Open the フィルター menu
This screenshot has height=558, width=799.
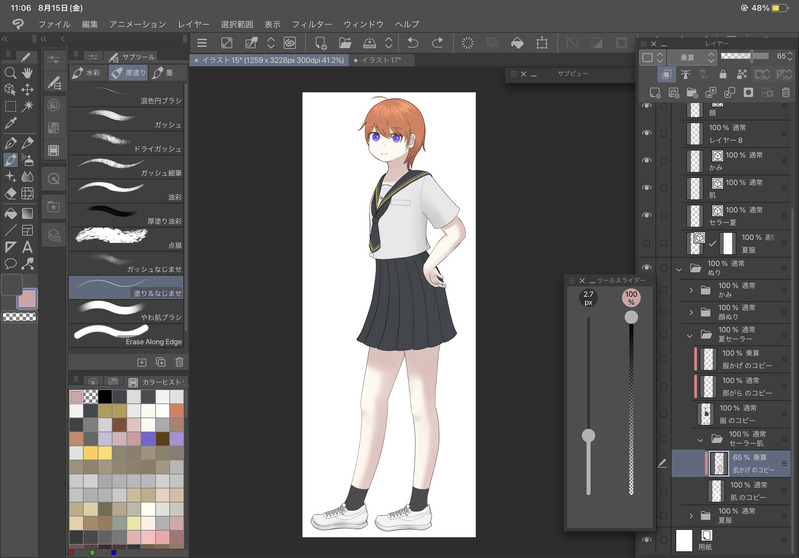tap(312, 23)
